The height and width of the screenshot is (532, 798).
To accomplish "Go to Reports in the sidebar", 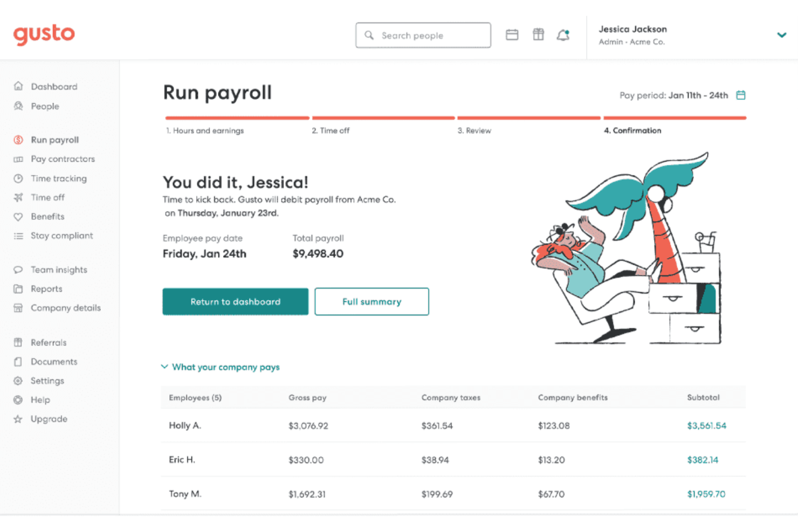I will [46, 289].
